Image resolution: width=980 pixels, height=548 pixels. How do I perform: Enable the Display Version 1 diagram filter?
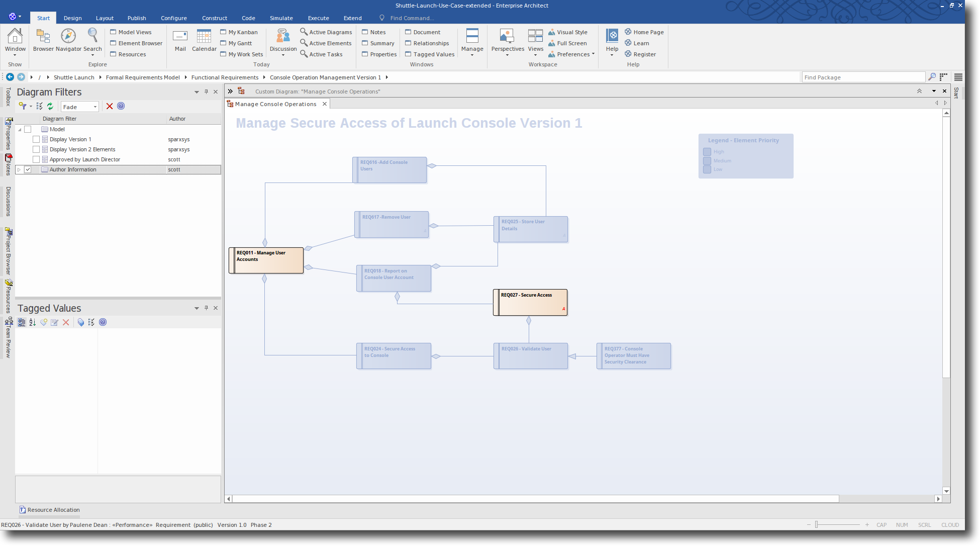(36, 139)
